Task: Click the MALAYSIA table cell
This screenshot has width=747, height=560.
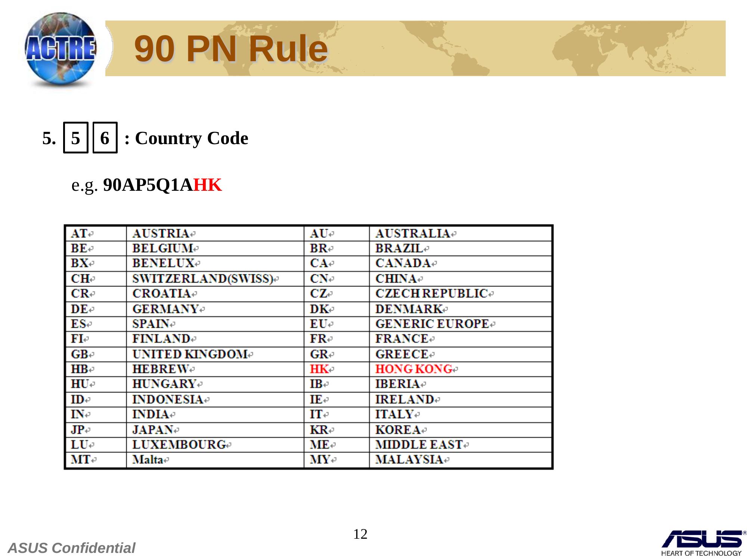Action: coord(409,460)
